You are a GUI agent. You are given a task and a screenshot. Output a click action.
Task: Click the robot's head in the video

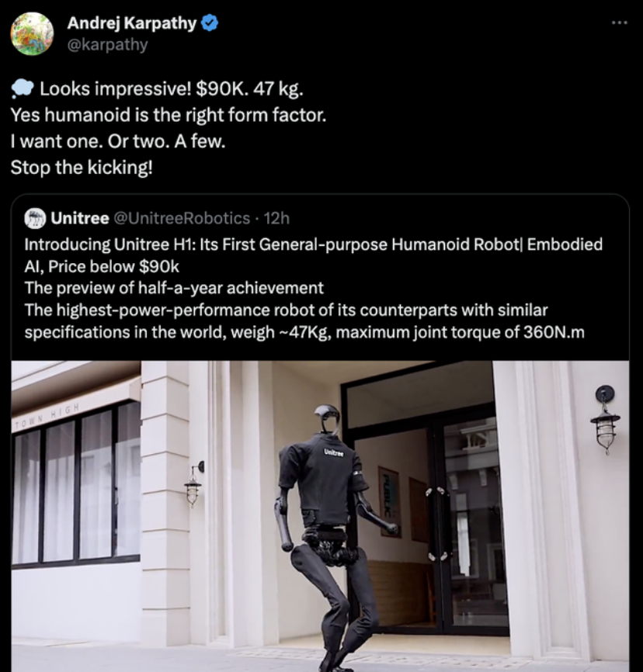[326, 417]
